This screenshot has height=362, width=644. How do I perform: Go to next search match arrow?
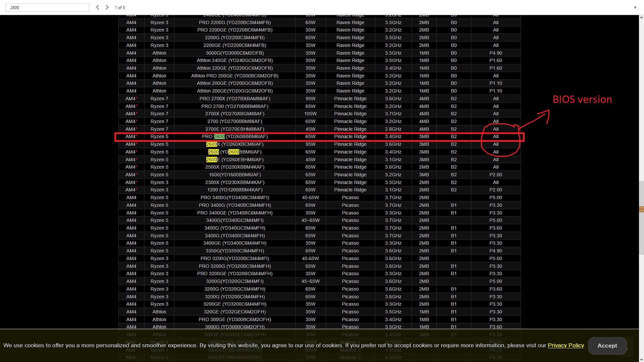tap(107, 7)
